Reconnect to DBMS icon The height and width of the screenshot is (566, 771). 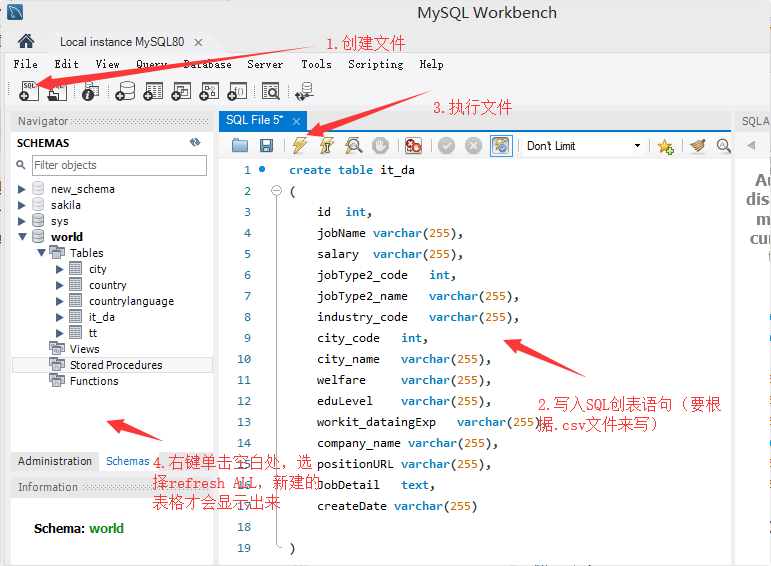pos(304,91)
